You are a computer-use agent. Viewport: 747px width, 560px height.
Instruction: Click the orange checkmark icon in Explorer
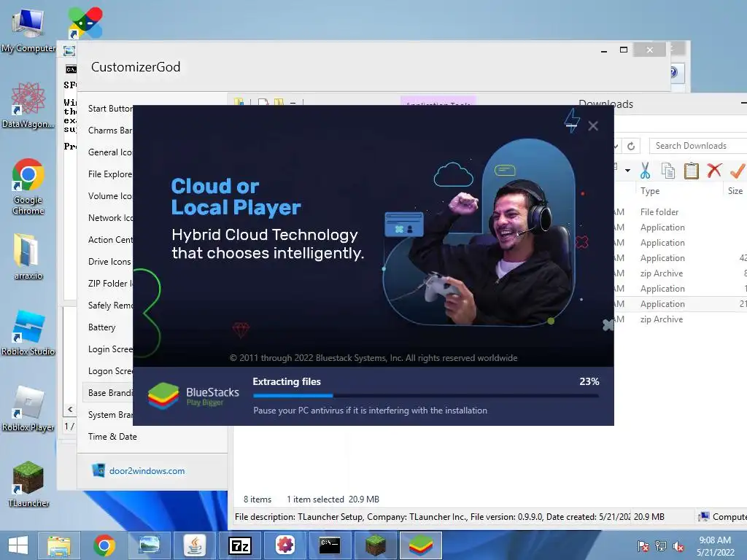(738, 171)
